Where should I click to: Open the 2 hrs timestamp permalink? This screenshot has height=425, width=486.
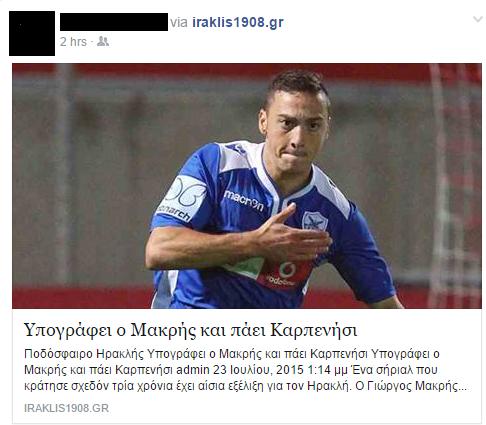(73, 42)
